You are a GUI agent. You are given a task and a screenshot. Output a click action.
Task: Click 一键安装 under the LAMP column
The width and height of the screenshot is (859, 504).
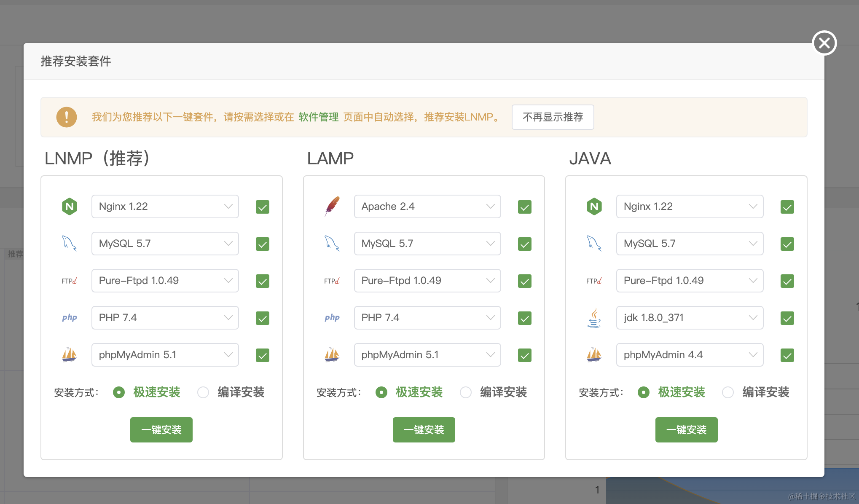(424, 429)
